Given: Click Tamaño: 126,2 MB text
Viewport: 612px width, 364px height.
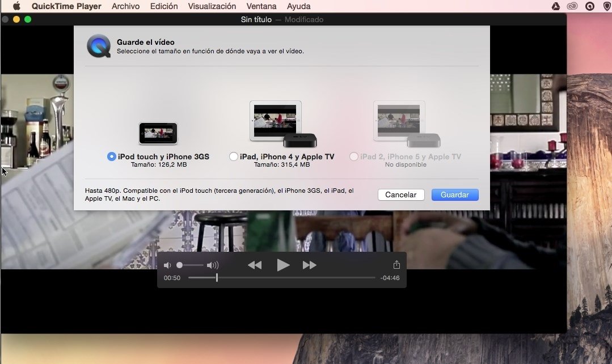Looking at the screenshot, I should [x=159, y=164].
